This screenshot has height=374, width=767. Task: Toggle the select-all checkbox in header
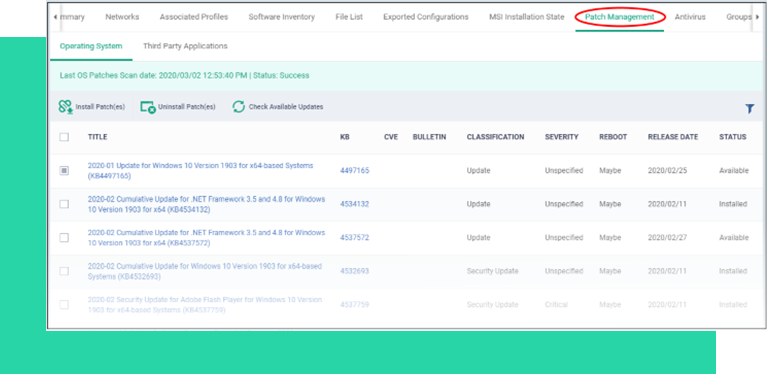[64, 137]
